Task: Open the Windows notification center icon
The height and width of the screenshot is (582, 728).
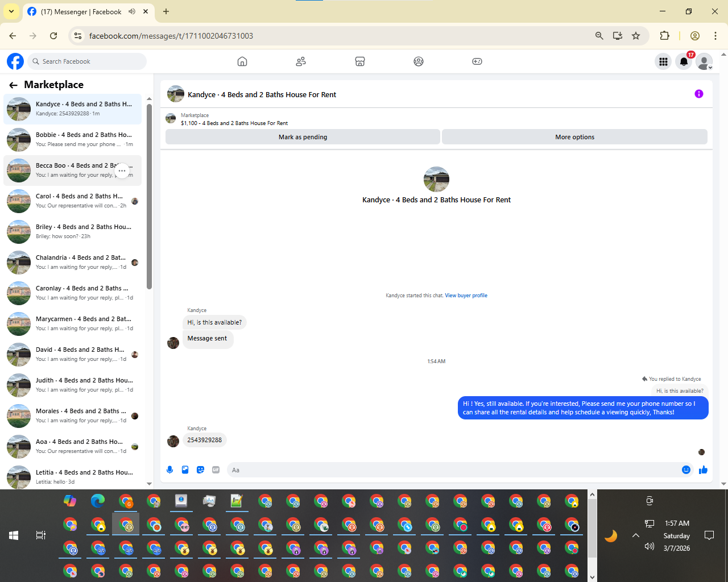Action: 709,535
